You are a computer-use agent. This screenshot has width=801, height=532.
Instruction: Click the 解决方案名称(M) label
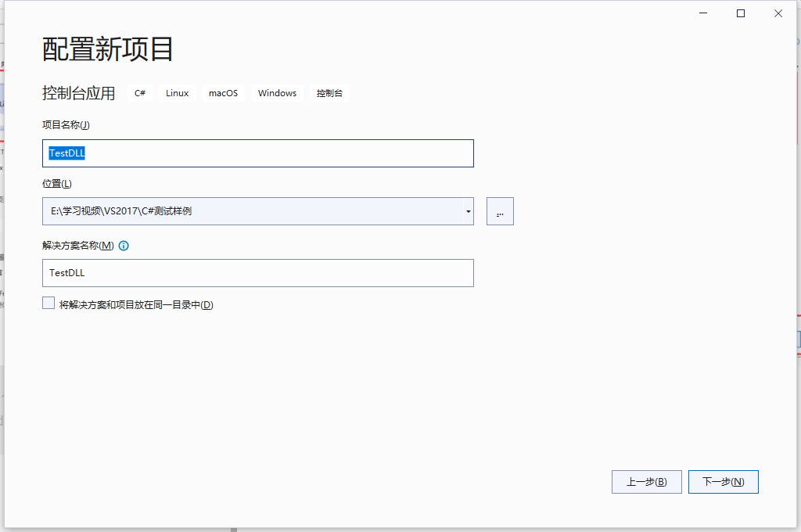[78, 245]
